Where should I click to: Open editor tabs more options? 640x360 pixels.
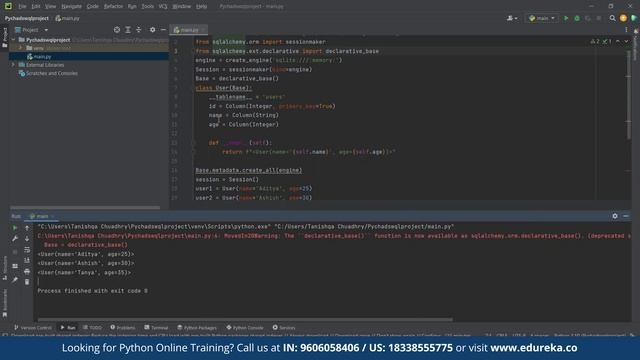click(626, 30)
